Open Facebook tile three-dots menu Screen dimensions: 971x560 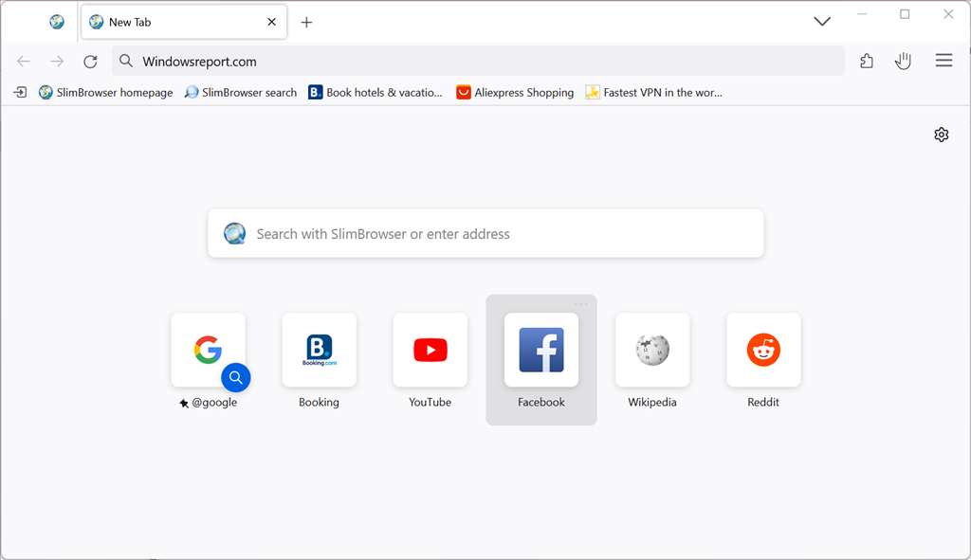581,304
